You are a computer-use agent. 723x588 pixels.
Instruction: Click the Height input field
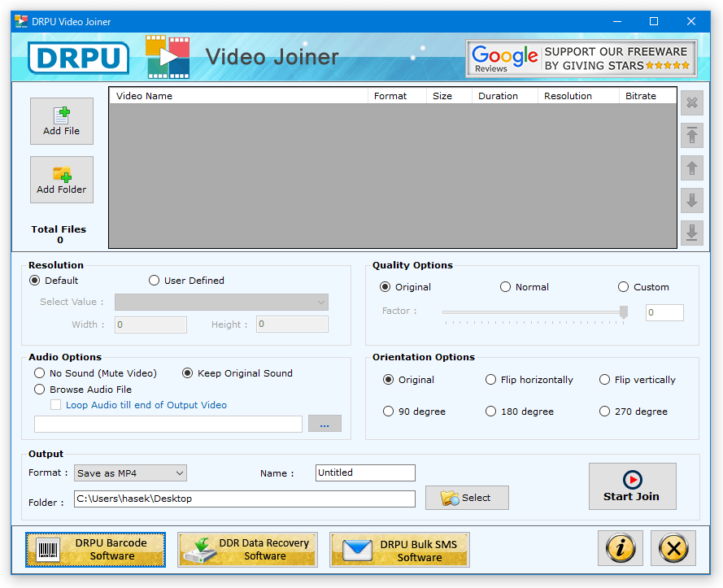pyautogui.click(x=292, y=324)
